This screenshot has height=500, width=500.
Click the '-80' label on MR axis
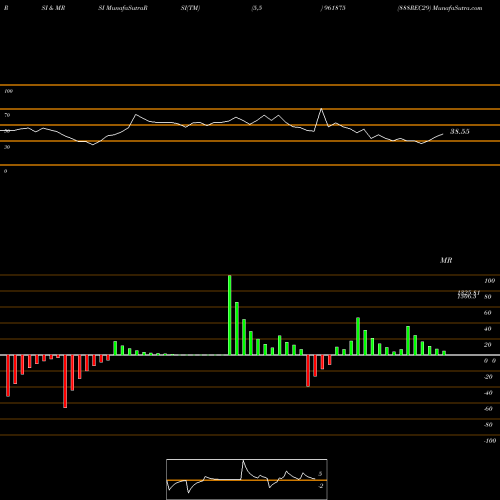pyautogui.click(x=488, y=425)
